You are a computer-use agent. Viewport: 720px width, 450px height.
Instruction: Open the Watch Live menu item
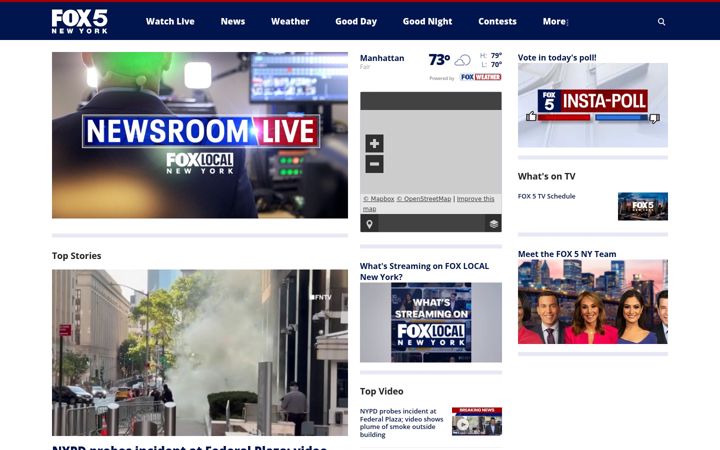tap(170, 22)
